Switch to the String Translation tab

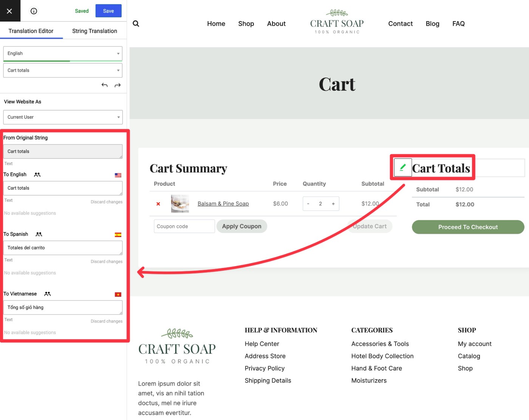94,31
